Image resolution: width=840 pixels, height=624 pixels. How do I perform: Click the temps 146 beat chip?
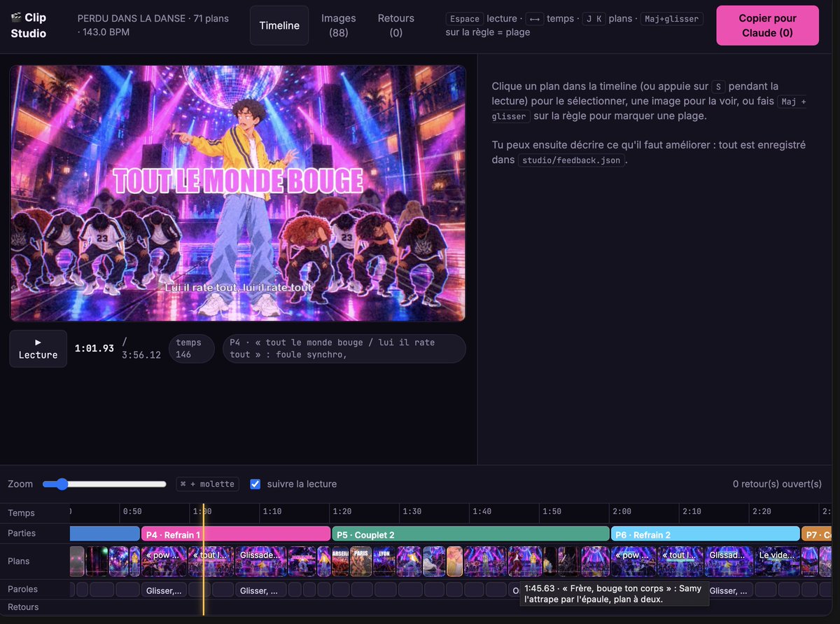(x=191, y=349)
